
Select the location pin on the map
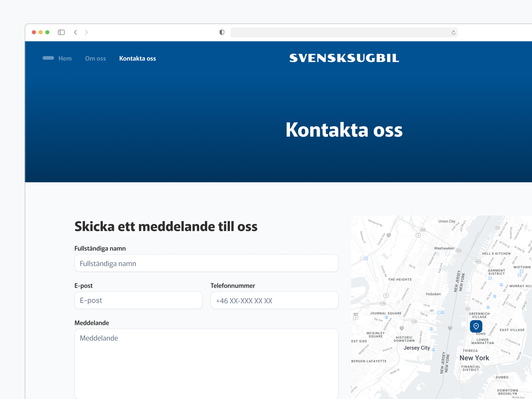476,326
